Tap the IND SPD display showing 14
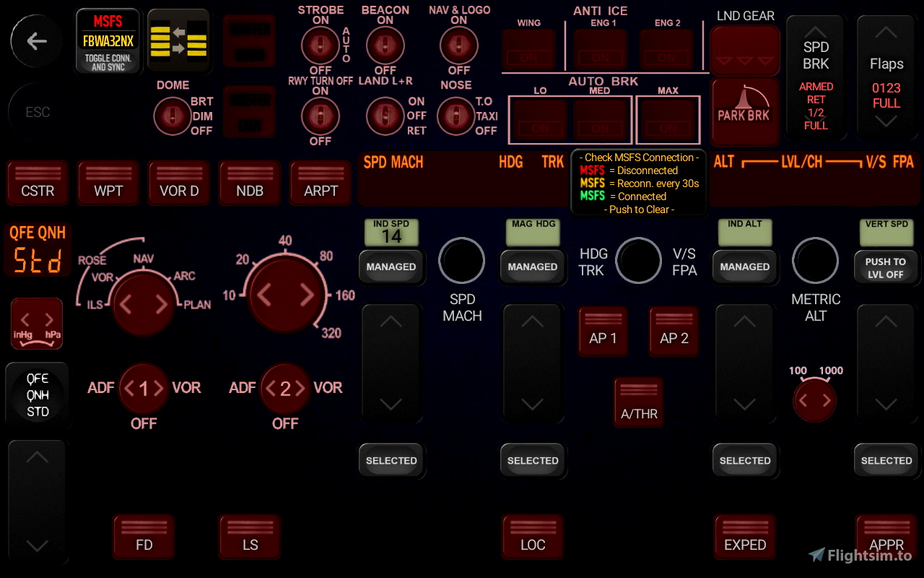This screenshot has height=578, width=924. 391,233
